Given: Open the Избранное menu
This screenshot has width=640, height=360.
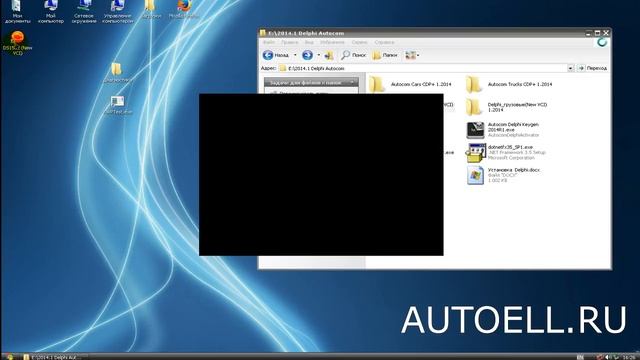Looking at the screenshot, I should point(332,42).
